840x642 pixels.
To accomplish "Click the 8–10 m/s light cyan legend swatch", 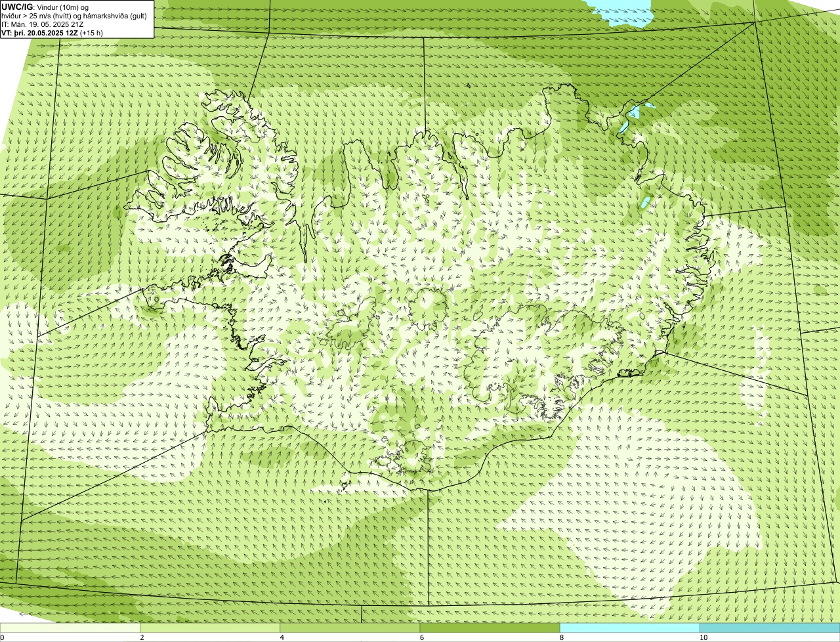I will click(629, 628).
